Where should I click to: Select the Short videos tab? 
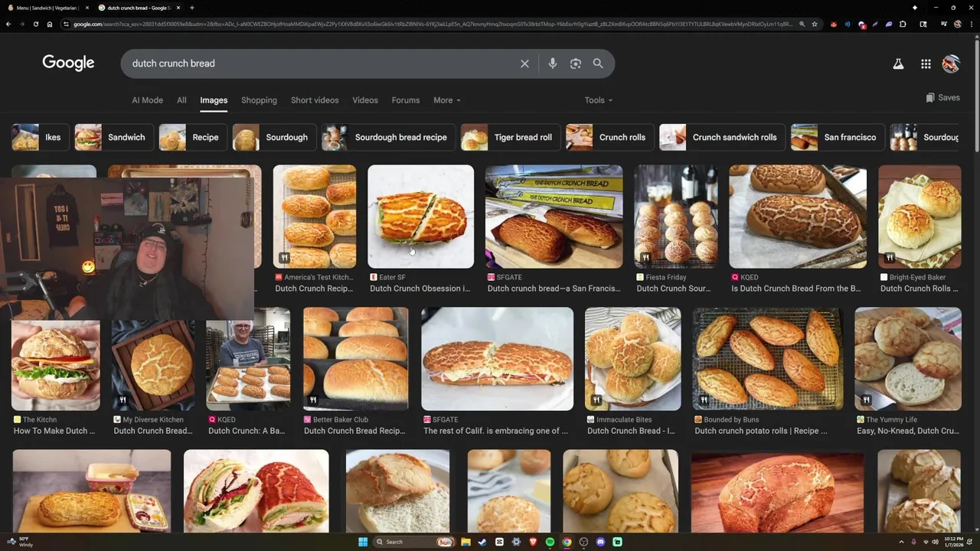315,100
